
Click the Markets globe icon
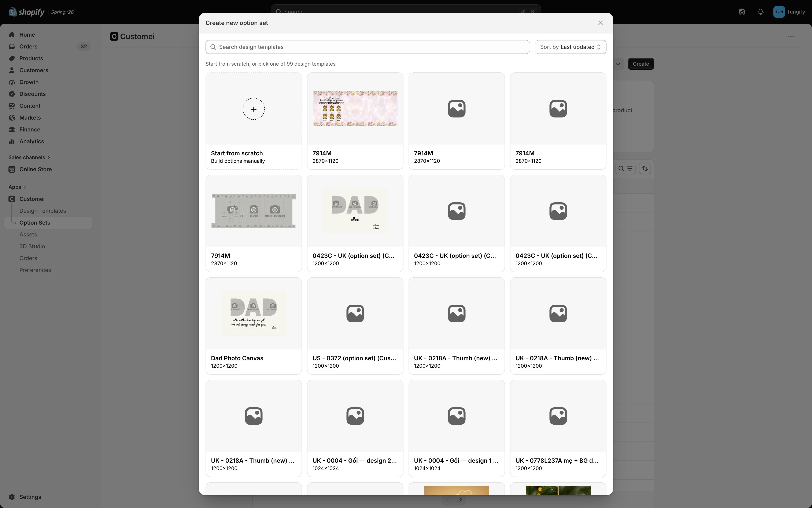pyautogui.click(x=12, y=118)
